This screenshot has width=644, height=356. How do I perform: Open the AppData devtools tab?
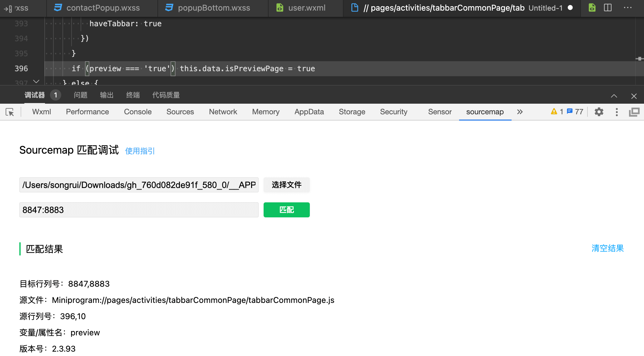pyautogui.click(x=309, y=112)
